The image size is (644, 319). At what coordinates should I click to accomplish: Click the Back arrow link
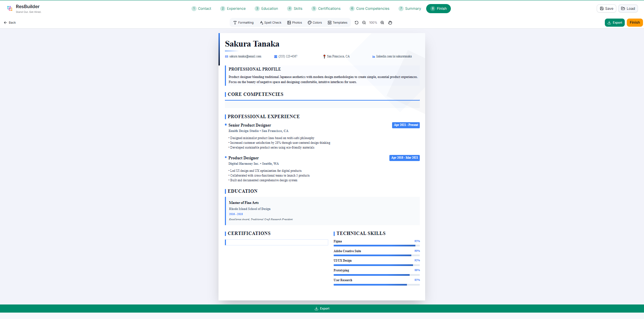[x=10, y=23]
